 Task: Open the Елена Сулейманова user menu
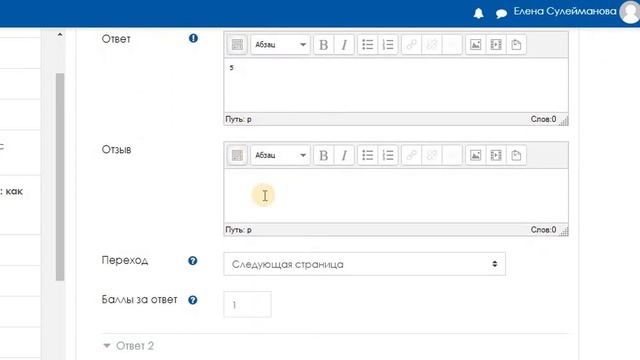point(565,11)
